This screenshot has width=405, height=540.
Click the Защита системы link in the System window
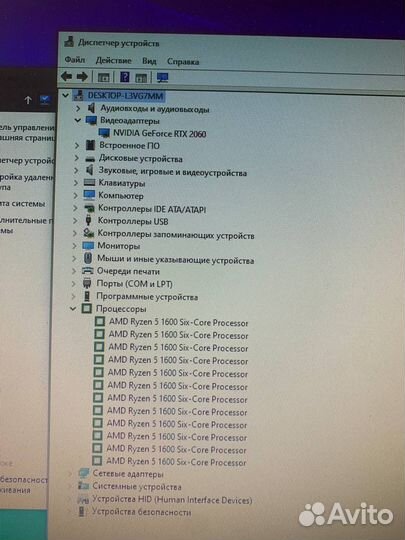coord(22,204)
